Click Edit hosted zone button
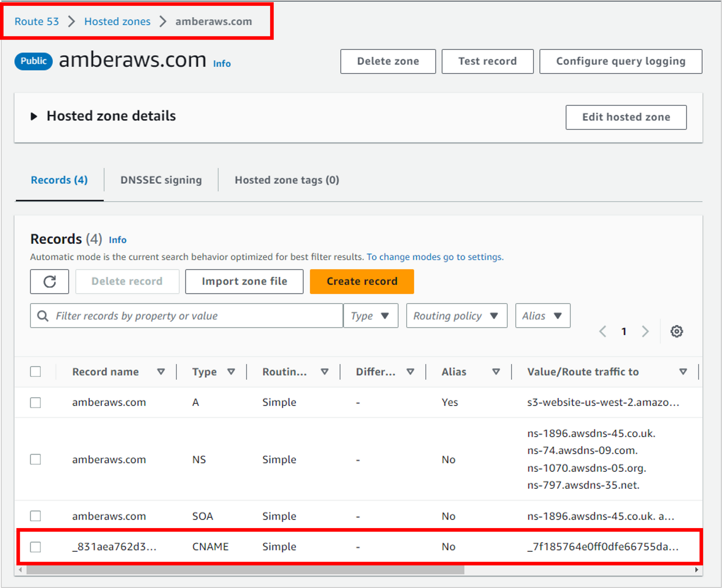Screen dimensions: 722x588 tap(626, 117)
